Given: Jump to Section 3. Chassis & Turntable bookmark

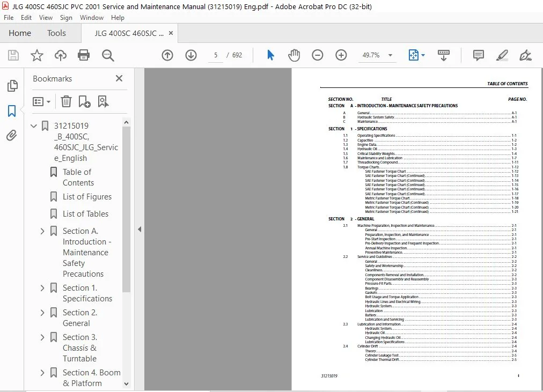Looking at the screenshot, I should 80,348.
